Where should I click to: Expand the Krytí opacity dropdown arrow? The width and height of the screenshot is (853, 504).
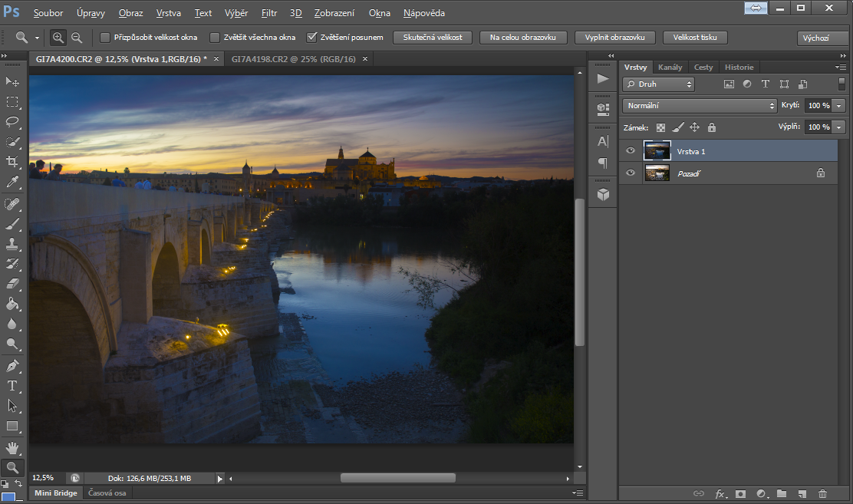tap(839, 105)
